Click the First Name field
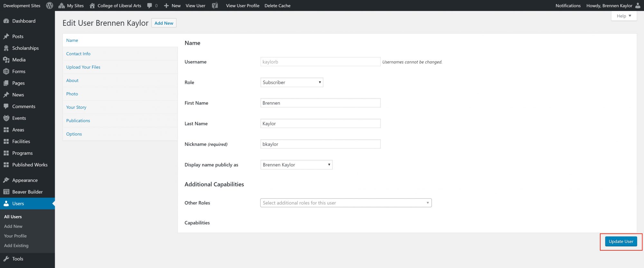Screen dimensions: 644x268 click(320, 103)
